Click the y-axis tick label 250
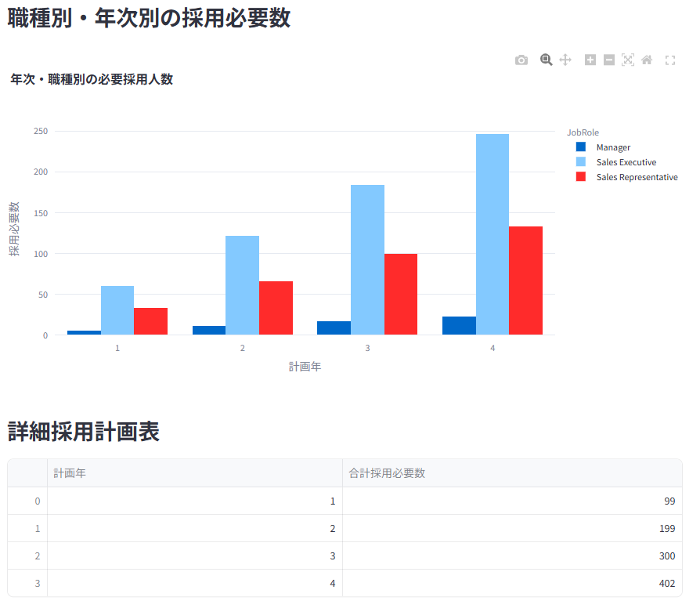 coord(41,131)
